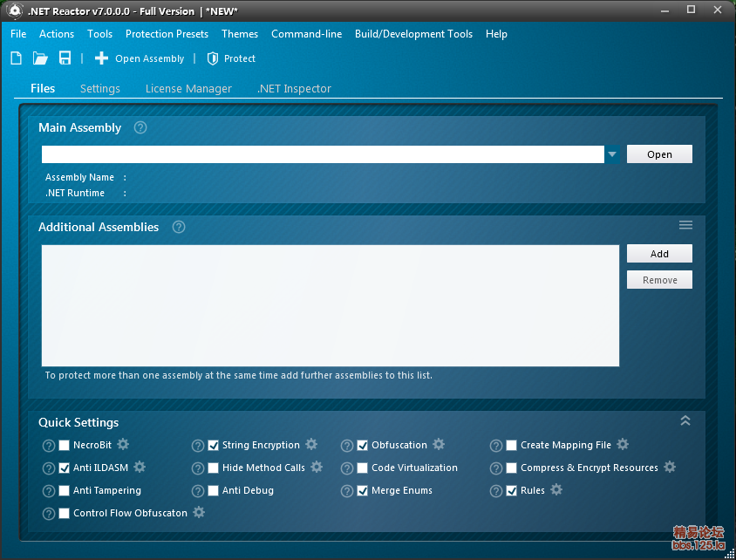
Task: Uncheck String Encryption
Action: tap(213, 445)
